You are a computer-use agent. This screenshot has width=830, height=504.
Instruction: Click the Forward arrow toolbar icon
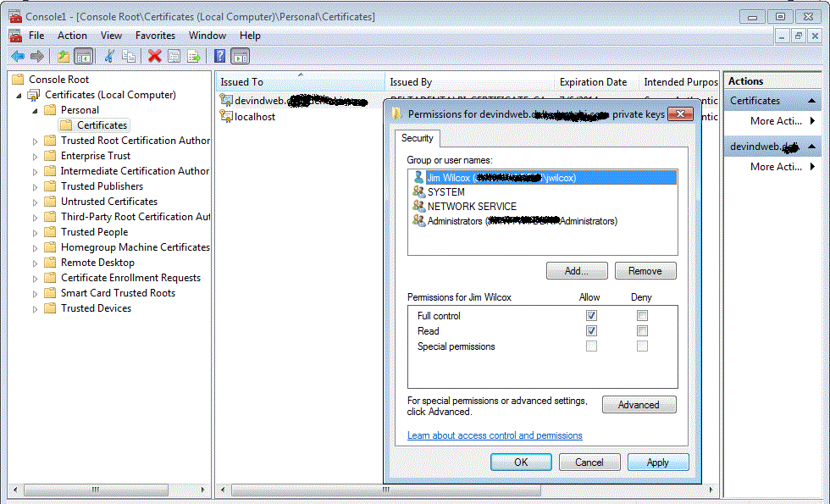(x=37, y=56)
